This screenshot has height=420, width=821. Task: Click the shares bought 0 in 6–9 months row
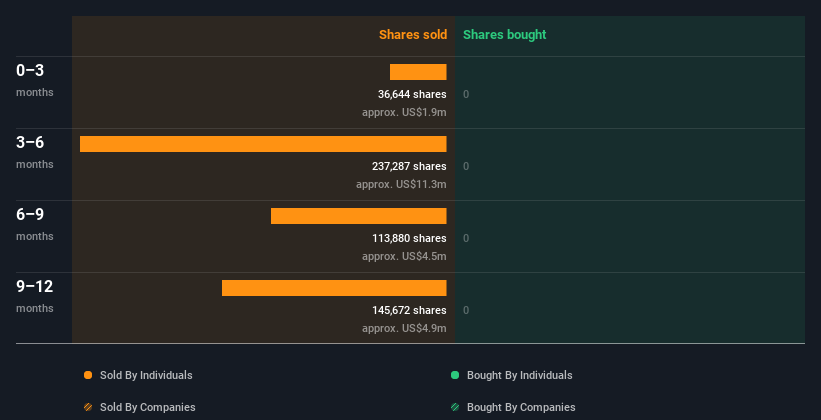[x=466, y=238]
